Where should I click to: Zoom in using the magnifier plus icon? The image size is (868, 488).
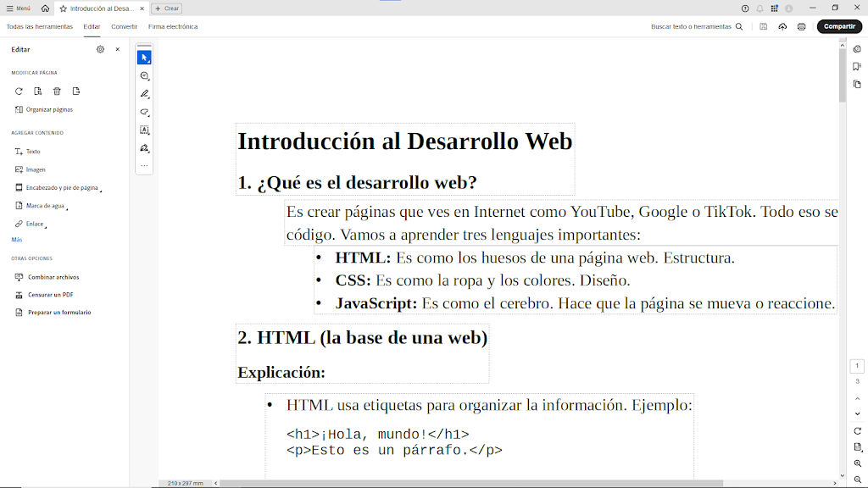point(858,463)
